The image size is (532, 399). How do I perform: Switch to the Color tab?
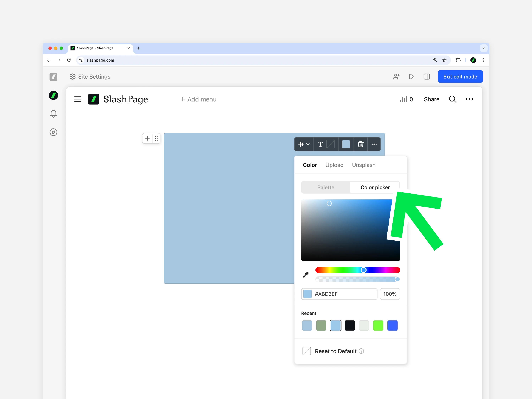pyautogui.click(x=310, y=165)
